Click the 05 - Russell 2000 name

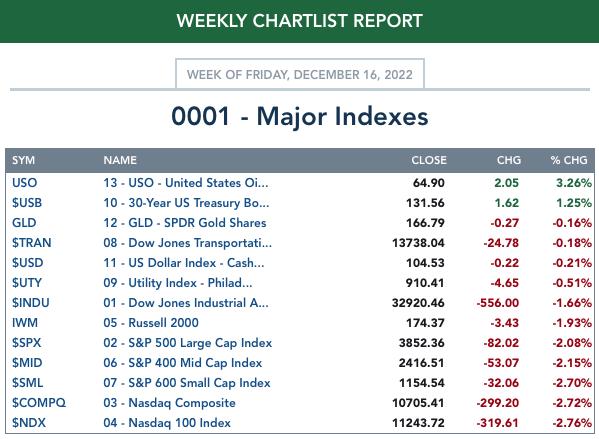151,322
